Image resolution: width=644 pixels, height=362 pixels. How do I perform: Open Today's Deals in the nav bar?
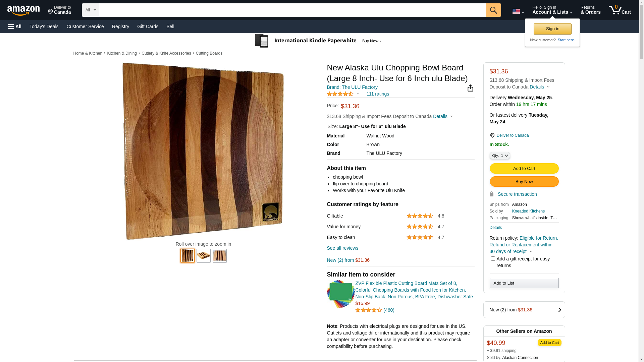pos(44,26)
